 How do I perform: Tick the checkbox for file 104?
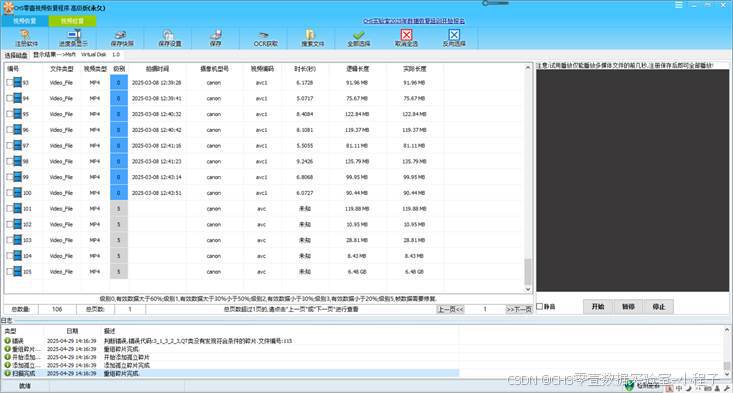tap(10, 256)
